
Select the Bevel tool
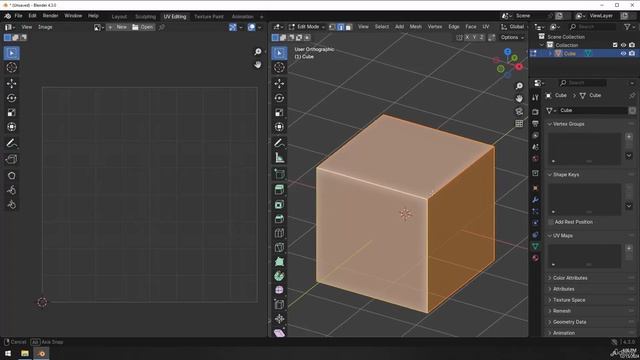pos(279,219)
